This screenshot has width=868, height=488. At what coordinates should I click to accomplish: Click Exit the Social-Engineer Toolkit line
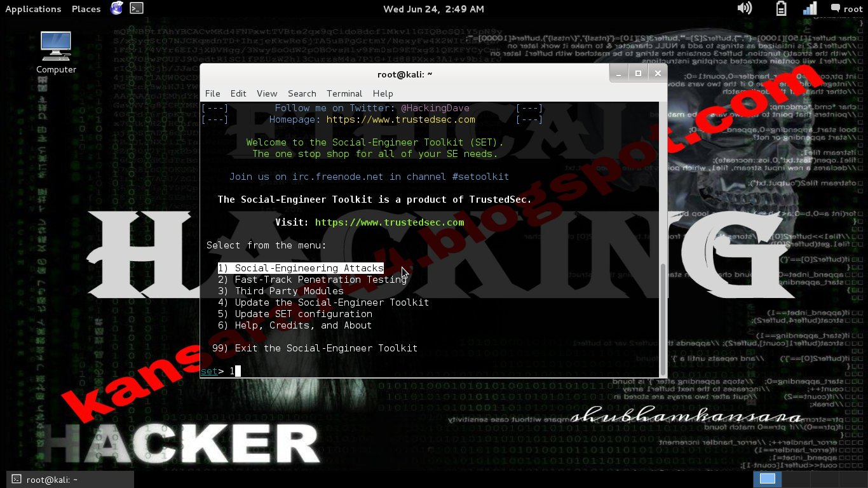click(315, 348)
